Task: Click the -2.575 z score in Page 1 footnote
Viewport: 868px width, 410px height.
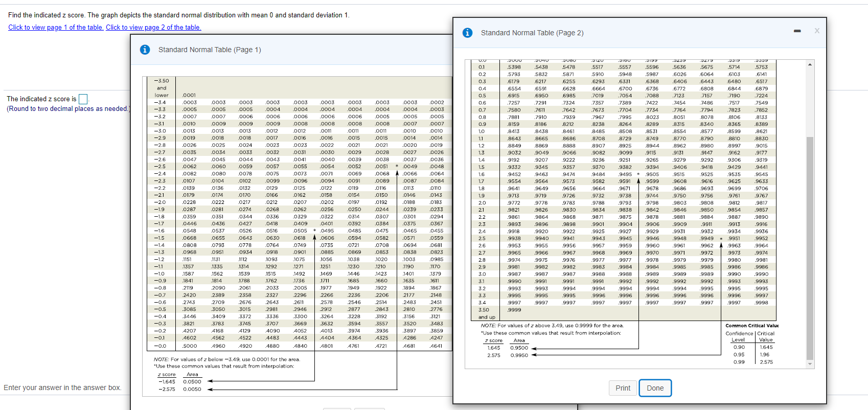Action: point(167,389)
